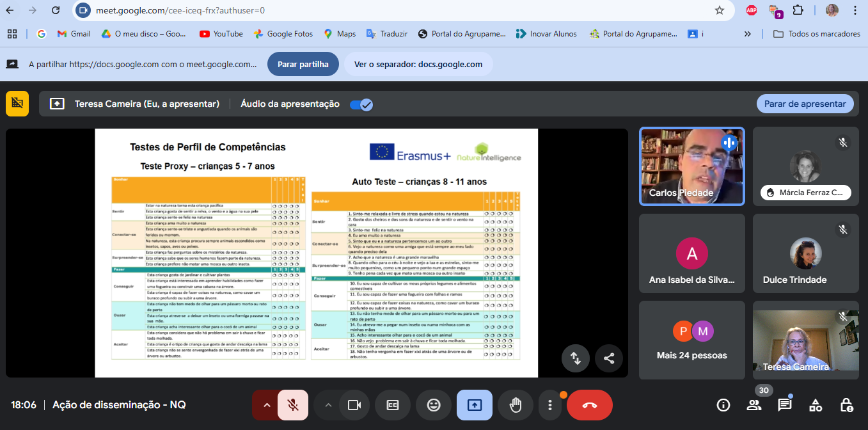Unmute the microphone
This screenshot has height=430, width=868.
click(293, 405)
